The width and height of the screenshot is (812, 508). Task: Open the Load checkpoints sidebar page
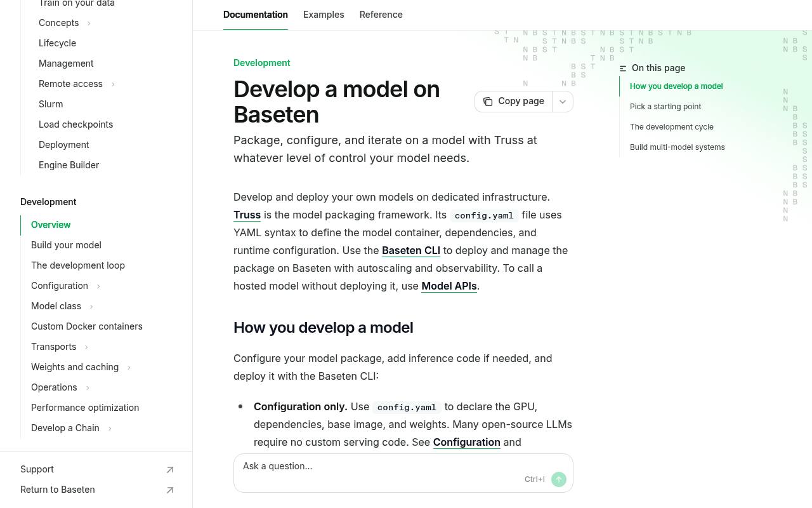[75, 124]
